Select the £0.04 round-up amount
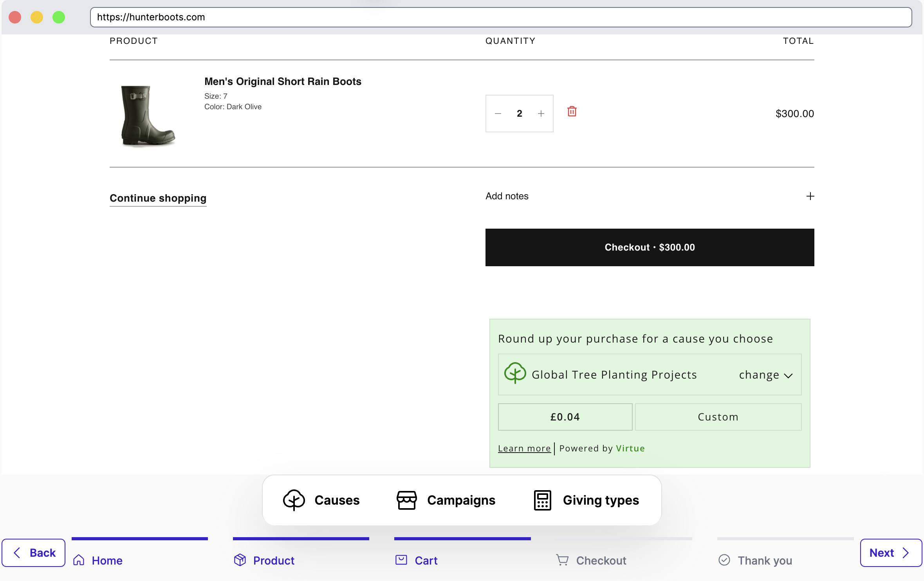Screen dimensions: 924x581 [x=564, y=417]
